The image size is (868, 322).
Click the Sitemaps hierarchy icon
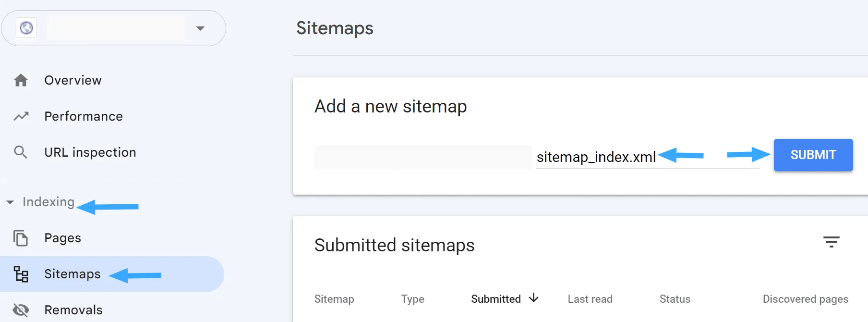pyautogui.click(x=21, y=274)
